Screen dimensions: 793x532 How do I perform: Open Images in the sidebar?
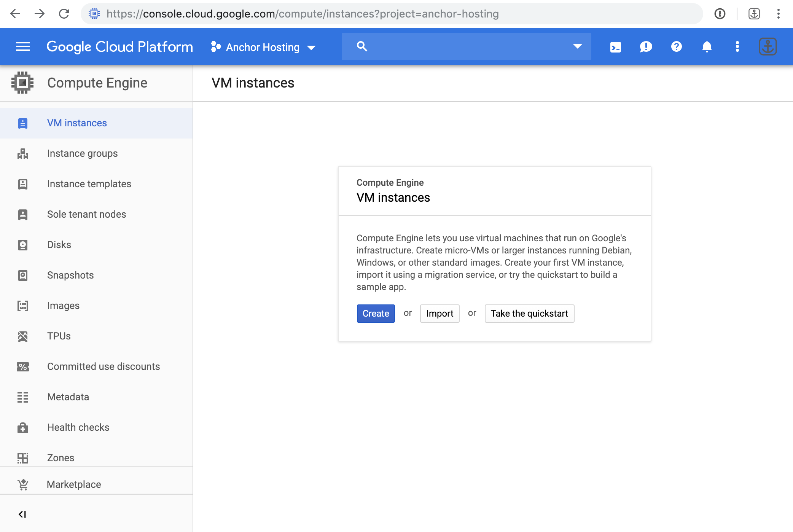(x=96, y=306)
